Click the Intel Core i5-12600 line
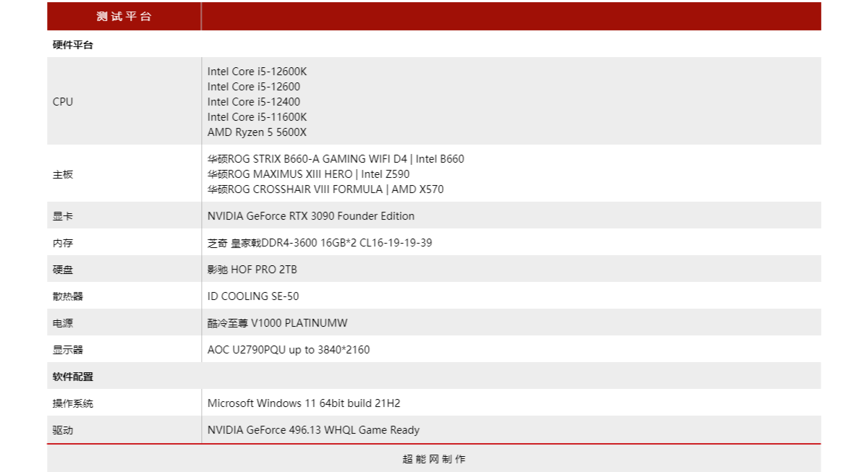This screenshot has width=868, height=472. [x=254, y=87]
